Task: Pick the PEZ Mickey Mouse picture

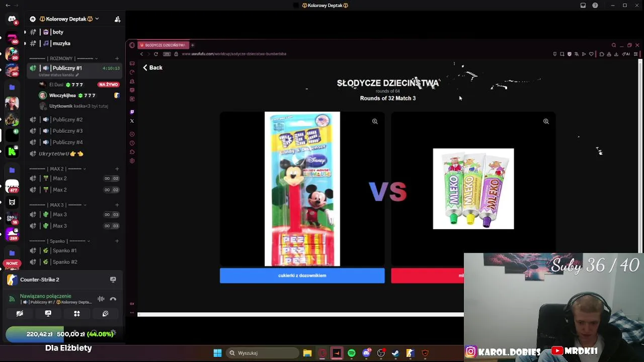Action: [x=302, y=189]
